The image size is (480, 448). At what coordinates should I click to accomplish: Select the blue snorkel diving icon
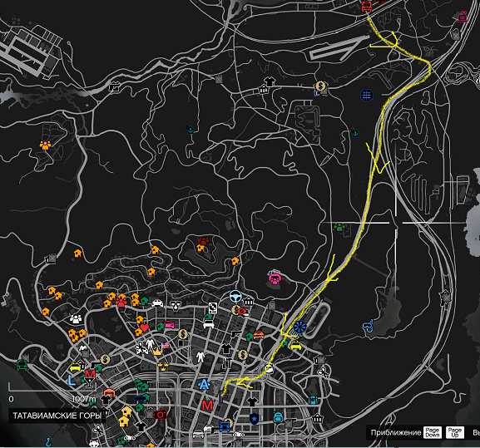click(x=368, y=326)
